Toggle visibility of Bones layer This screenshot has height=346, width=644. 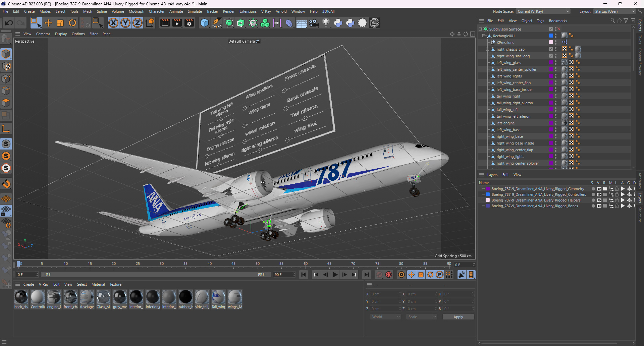(599, 206)
